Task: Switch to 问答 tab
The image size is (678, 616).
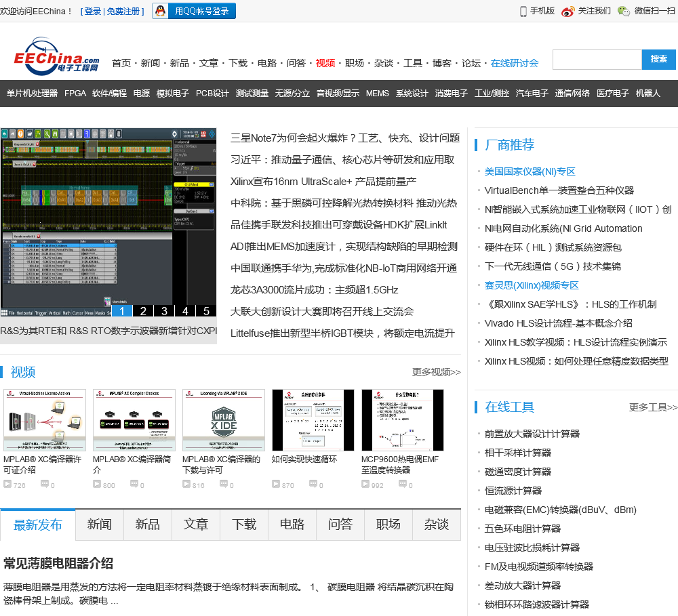Action: click(340, 525)
